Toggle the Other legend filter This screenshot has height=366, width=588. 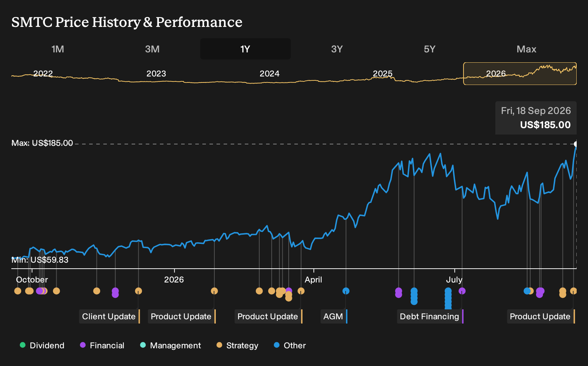[290, 345]
